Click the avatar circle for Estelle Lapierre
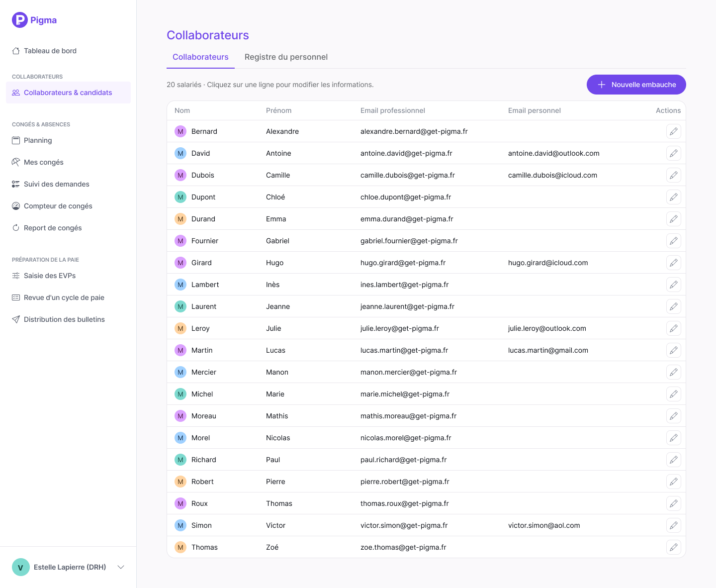The height and width of the screenshot is (588, 716). pyautogui.click(x=21, y=567)
